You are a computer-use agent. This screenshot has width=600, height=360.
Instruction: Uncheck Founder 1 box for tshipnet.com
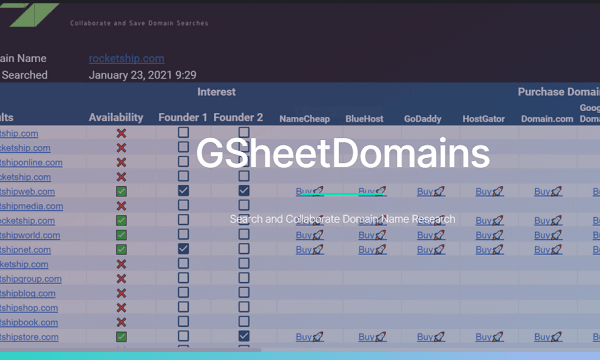click(x=183, y=249)
